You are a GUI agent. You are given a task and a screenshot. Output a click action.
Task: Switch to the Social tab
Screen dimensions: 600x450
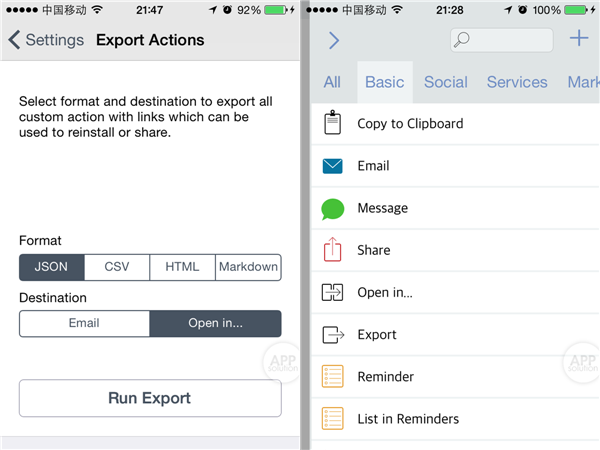(445, 83)
